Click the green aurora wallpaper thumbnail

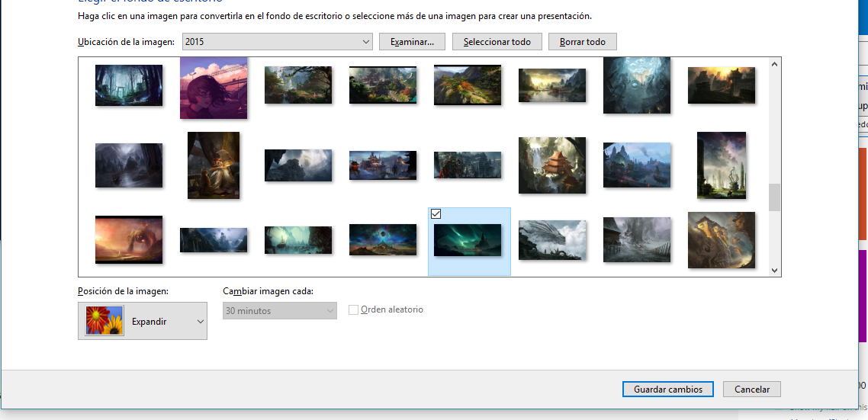pyautogui.click(x=468, y=239)
